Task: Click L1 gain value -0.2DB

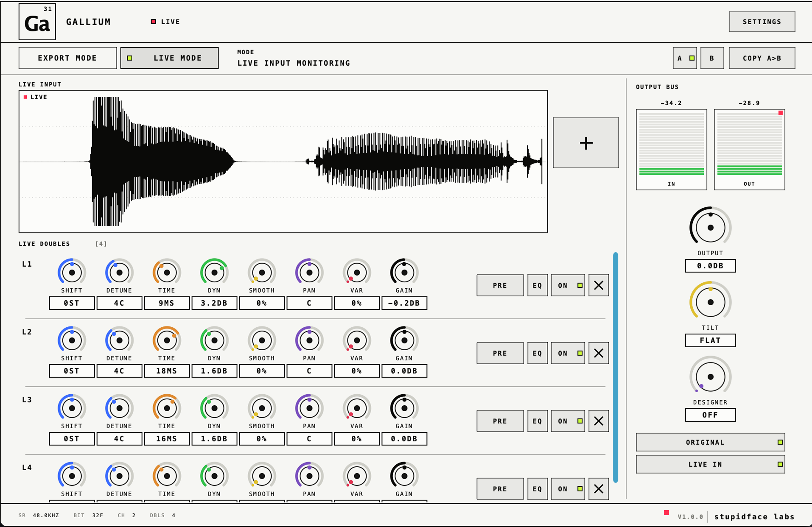Action: 404,303
